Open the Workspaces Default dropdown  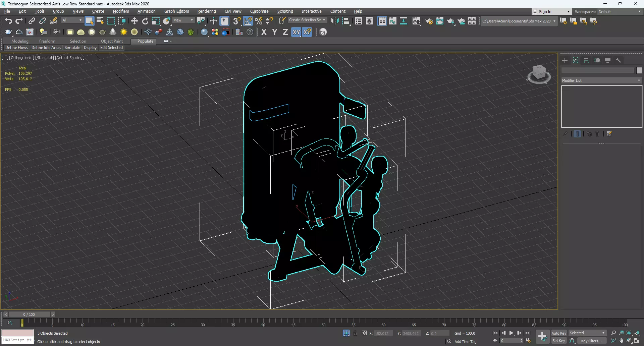pos(620,12)
